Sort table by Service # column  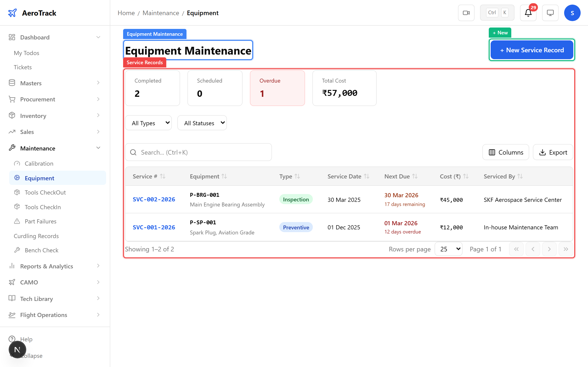tap(163, 176)
